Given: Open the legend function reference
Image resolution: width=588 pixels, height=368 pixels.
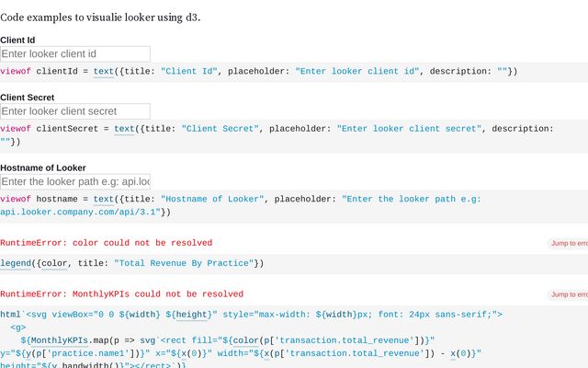Looking at the screenshot, I should [16, 264].
